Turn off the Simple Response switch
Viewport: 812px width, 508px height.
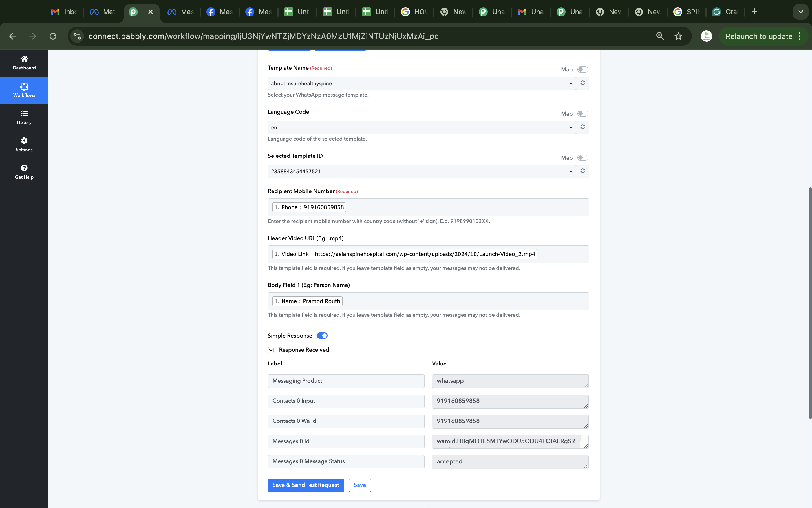coord(322,336)
